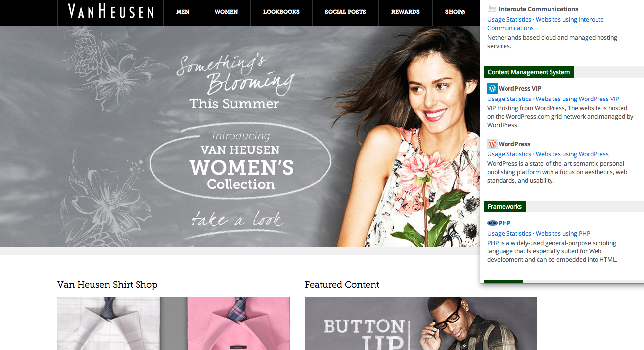
Task: Open Usage Statistics under PHP
Action: (x=509, y=234)
